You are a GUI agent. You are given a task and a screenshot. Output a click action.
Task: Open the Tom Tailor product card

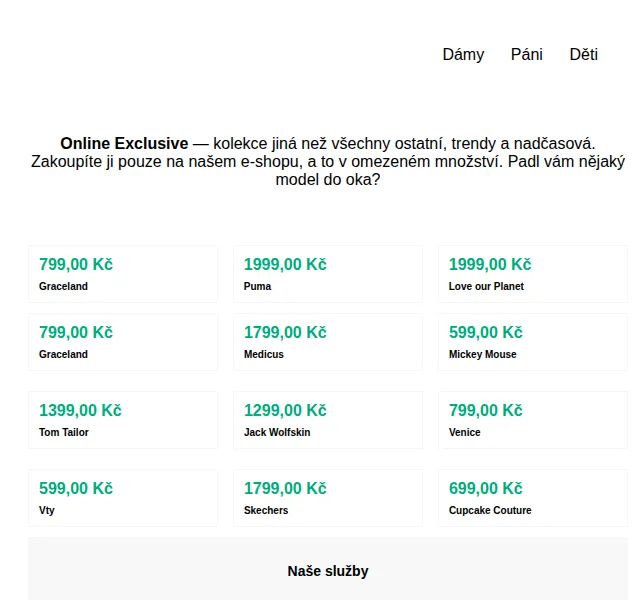tap(123, 420)
